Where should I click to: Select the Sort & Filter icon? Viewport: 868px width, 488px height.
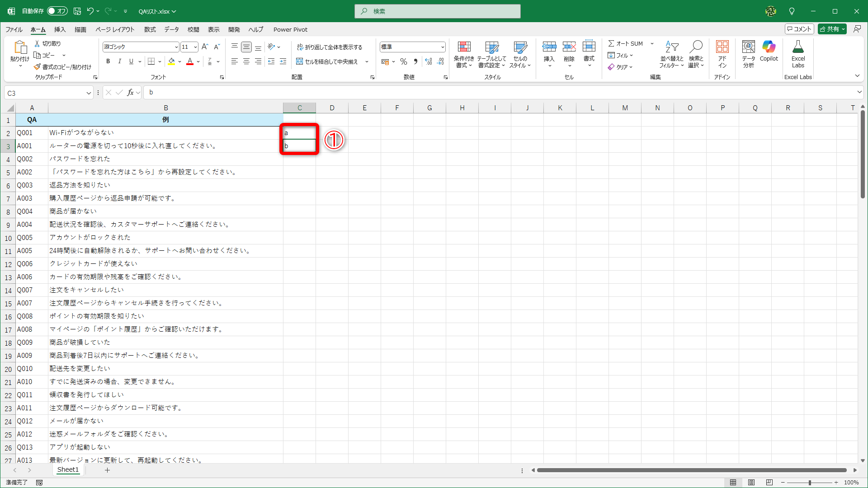click(x=672, y=54)
